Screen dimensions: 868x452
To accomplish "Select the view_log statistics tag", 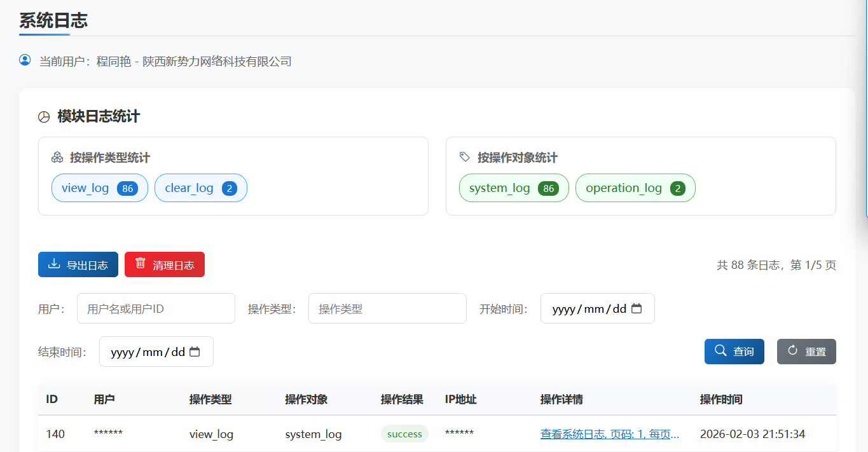I will tap(99, 188).
